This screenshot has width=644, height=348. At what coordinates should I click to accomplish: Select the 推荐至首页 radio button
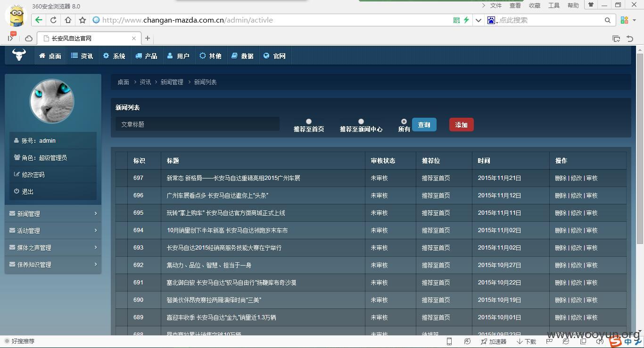[309, 121]
